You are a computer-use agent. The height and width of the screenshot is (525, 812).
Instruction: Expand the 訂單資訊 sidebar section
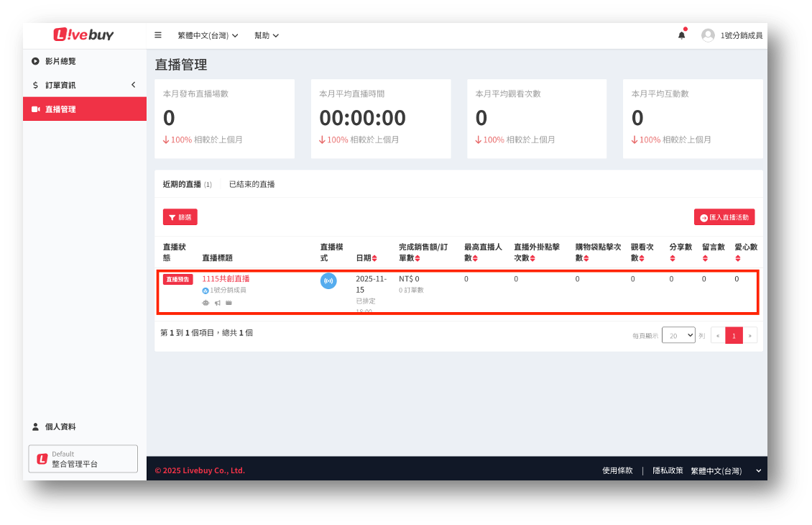(85, 85)
